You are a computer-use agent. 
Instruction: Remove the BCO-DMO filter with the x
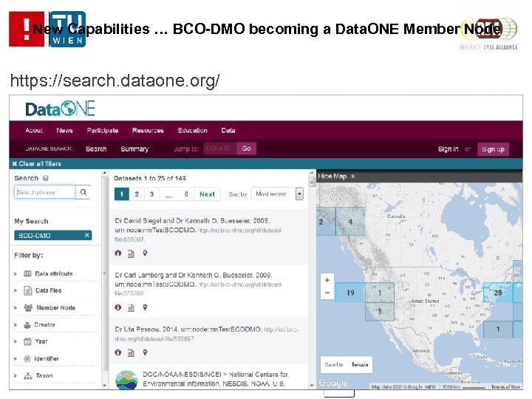tap(87, 235)
